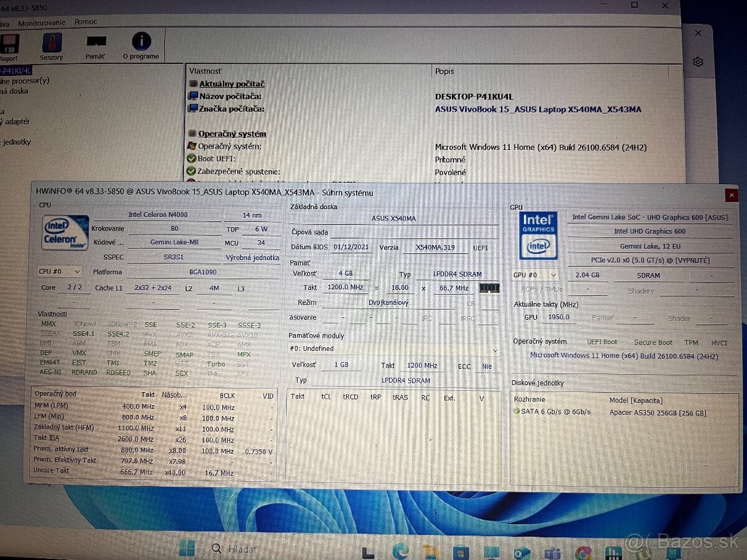Open the GPU #0 selector dropdown
The height and width of the screenshot is (560, 747).
click(x=535, y=275)
